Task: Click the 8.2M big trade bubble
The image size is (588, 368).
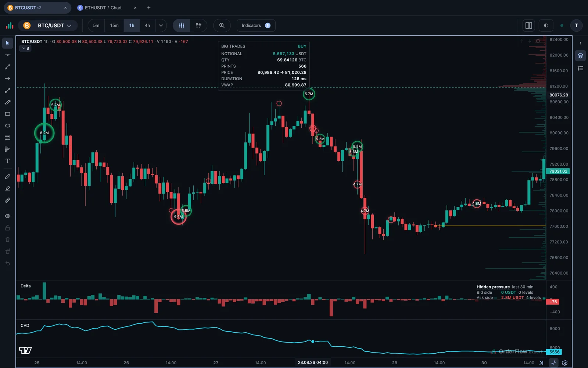Action: click(44, 133)
